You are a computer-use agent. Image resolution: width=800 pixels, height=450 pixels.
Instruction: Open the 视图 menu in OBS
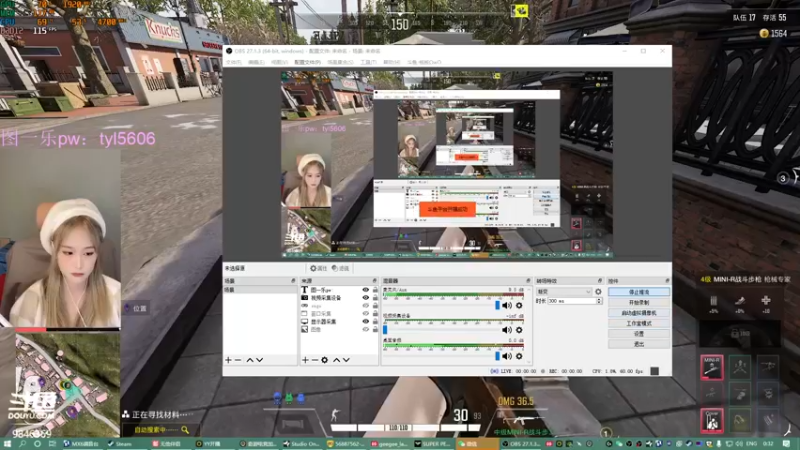(279, 62)
